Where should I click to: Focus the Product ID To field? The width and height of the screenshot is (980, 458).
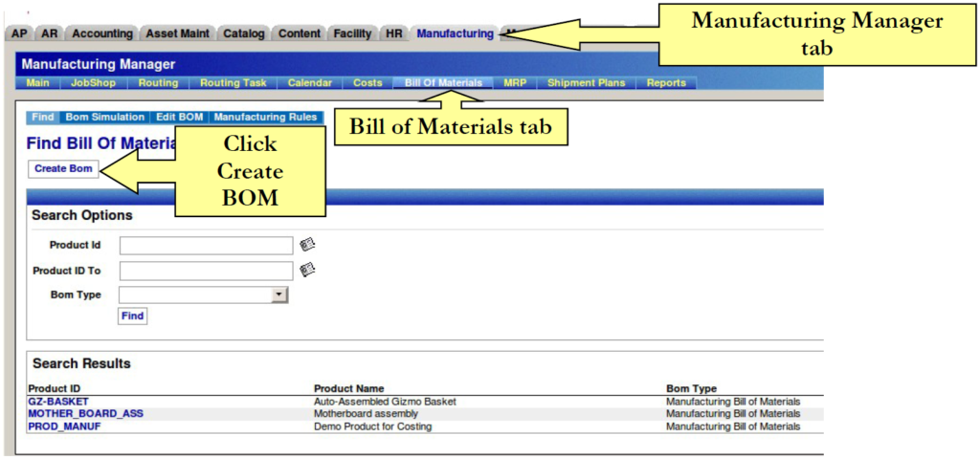coord(206,272)
